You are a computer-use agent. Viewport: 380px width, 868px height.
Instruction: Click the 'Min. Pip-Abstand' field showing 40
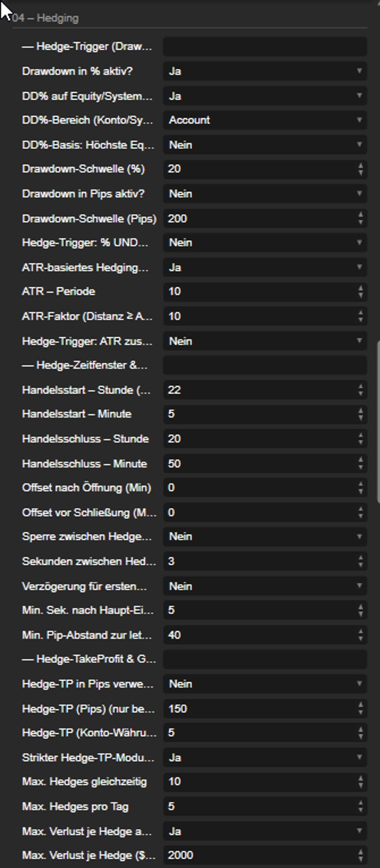(265, 635)
